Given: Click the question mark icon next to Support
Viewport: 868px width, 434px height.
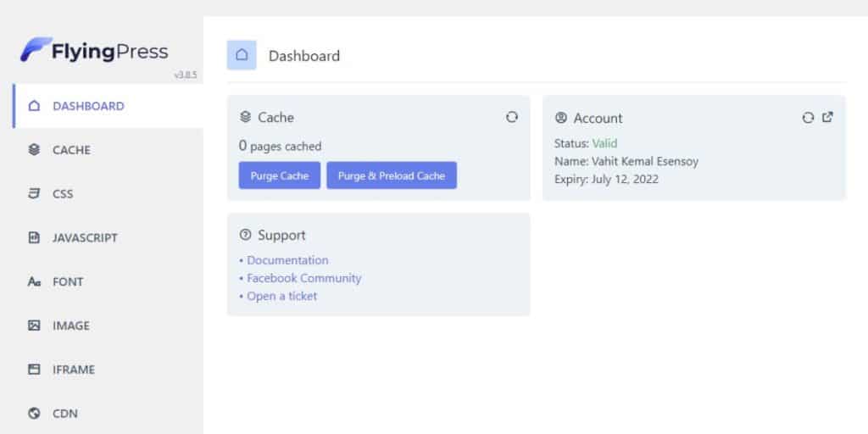Looking at the screenshot, I should click(x=245, y=235).
